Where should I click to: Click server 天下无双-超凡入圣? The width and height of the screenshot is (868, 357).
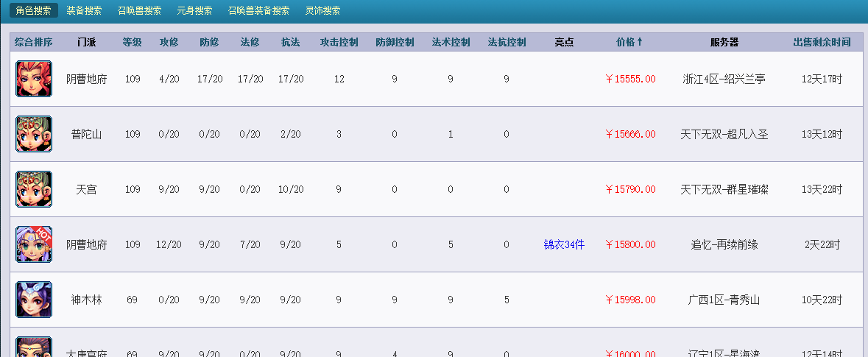[724, 135]
